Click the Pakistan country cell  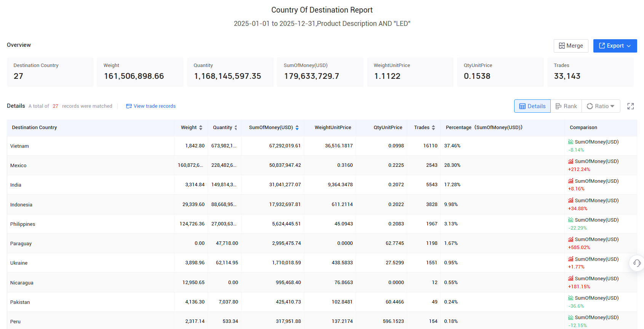tap(91, 302)
